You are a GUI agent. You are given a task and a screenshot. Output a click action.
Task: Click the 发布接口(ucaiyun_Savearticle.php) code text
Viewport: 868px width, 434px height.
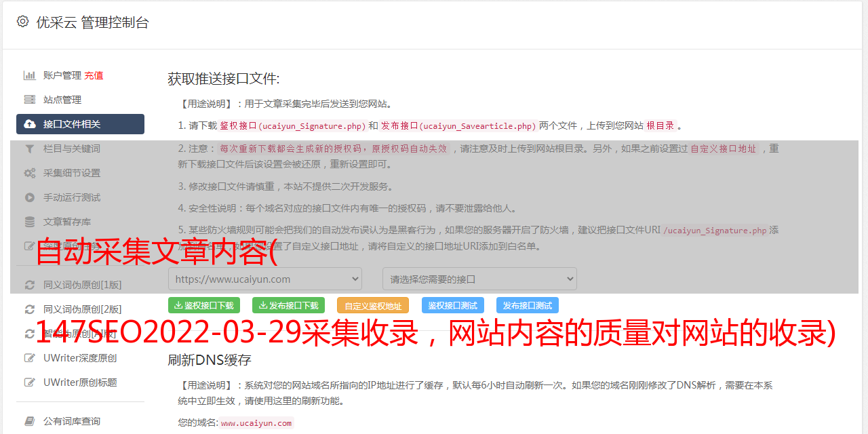[458, 125]
